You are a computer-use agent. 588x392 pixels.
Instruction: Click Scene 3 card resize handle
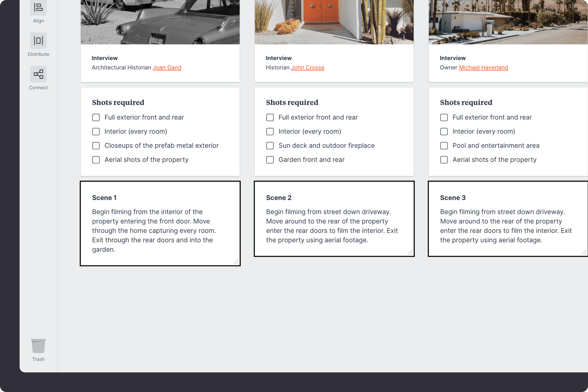pyautogui.click(x=584, y=252)
